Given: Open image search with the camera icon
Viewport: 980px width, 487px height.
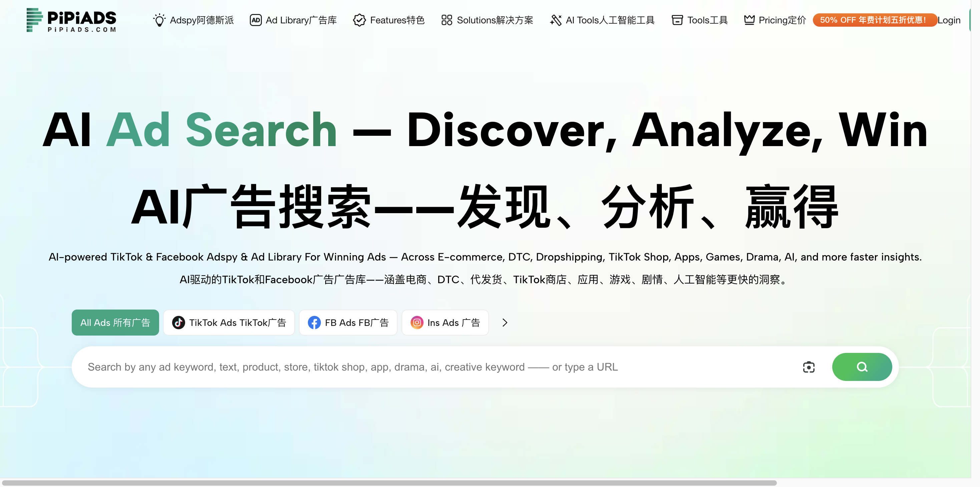Looking at the screenshot, I should [x=809, y=367].
